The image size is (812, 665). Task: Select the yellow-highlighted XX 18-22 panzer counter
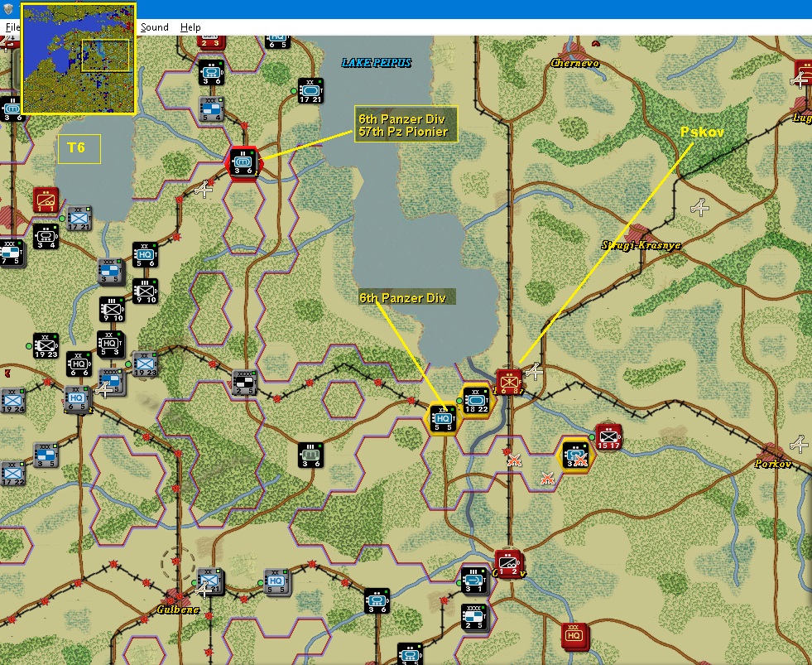click(x=477, y=400)
